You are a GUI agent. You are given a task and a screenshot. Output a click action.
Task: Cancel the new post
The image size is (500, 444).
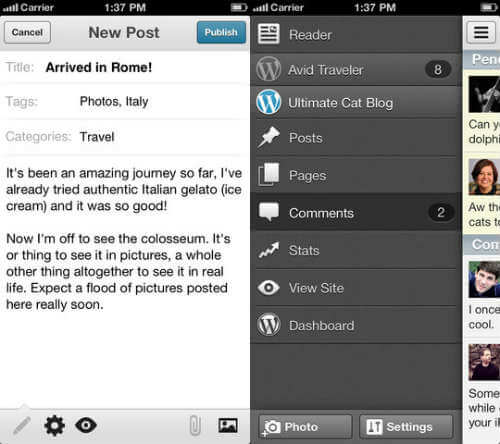27,32
